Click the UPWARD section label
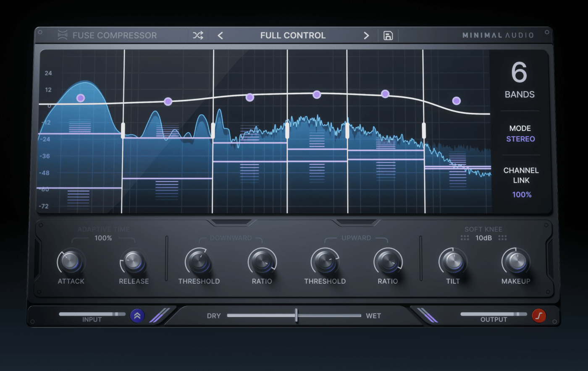Screen dimensions: 588x371 (356, 238)
